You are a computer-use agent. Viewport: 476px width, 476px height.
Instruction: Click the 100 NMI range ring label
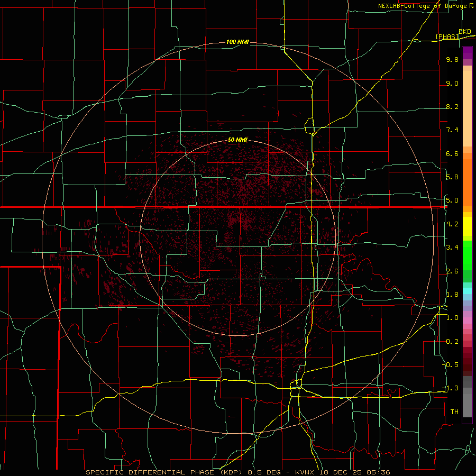point(237,42)
